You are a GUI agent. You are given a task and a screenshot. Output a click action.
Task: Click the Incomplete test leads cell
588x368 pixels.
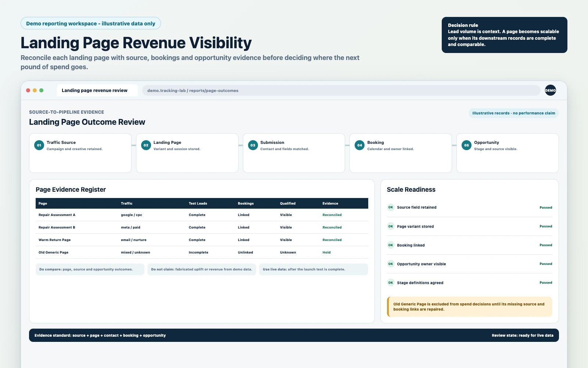198,252
